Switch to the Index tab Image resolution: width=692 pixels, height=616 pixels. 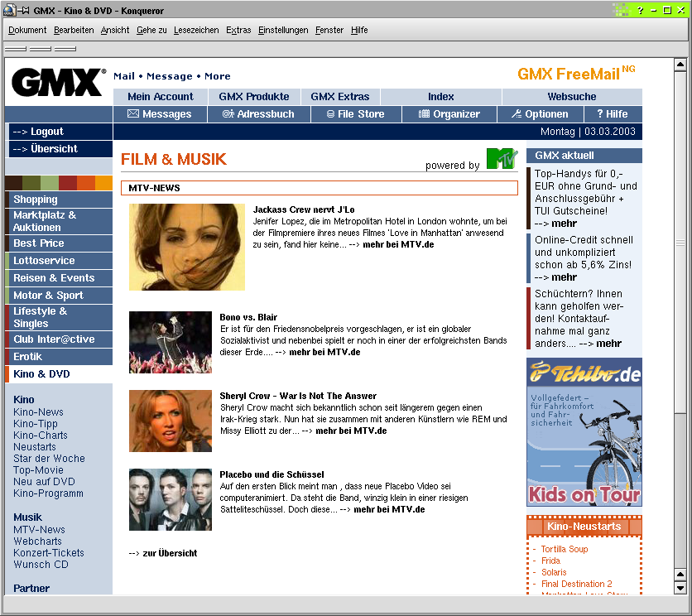tap(441, 97)
